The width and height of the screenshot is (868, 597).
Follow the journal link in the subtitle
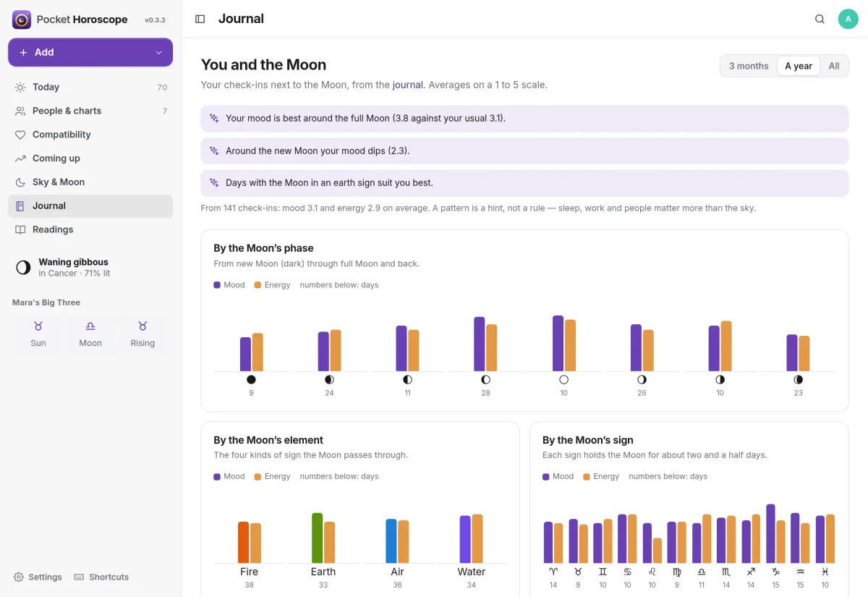pyautogui.click(x=408, y=85)
